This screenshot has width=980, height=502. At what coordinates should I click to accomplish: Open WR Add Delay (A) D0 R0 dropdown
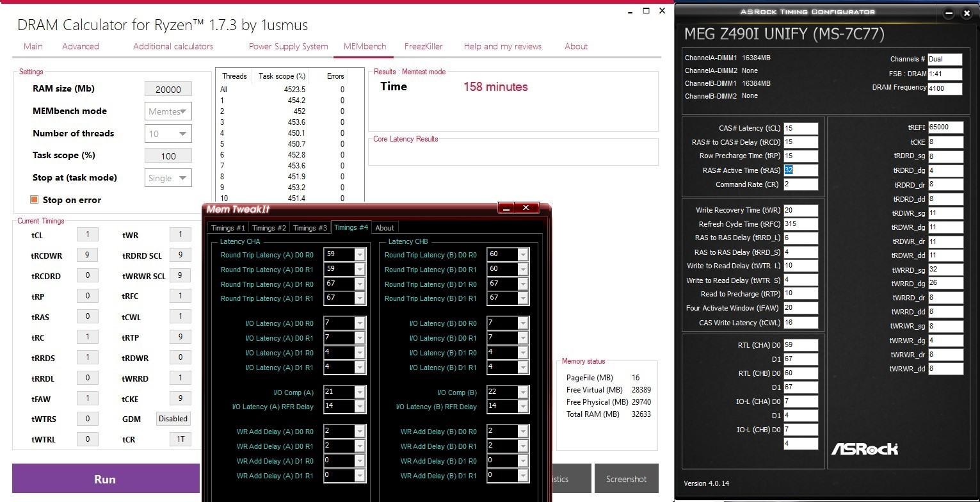[x=360, y=432]
